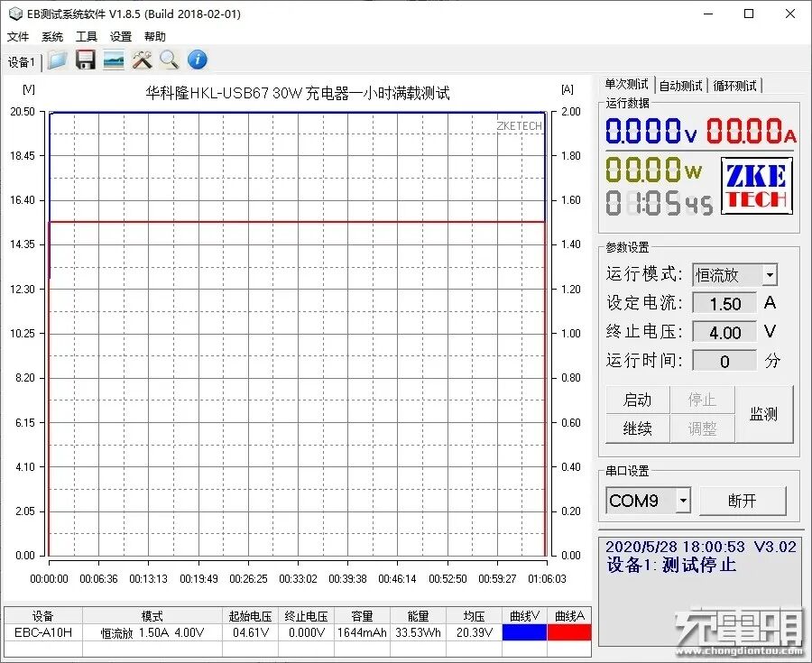This screenshot has width=812, height=663.
Task: Click the magnifier icon in toolbar
Action: (x=169, y=60)
